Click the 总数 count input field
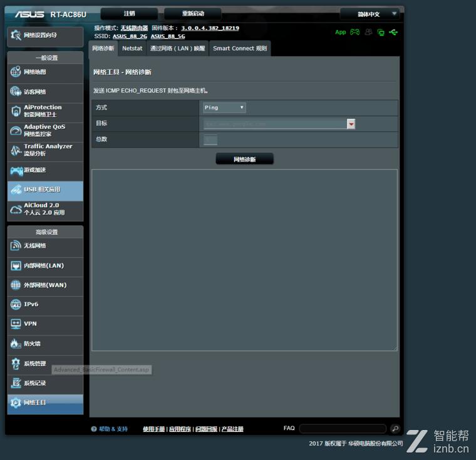 [210, 140]
